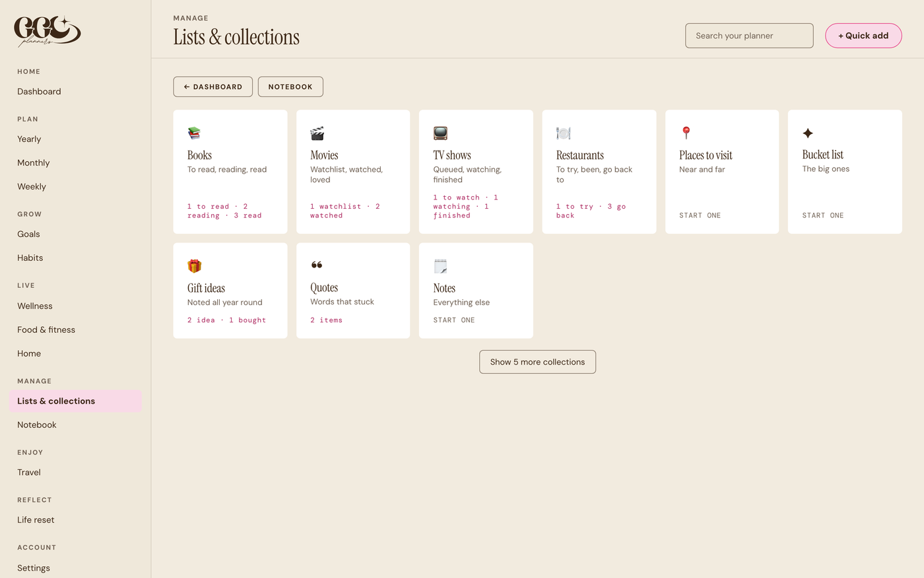Click the Quick add button
This screenshot has height=578, width=924.
863,36
